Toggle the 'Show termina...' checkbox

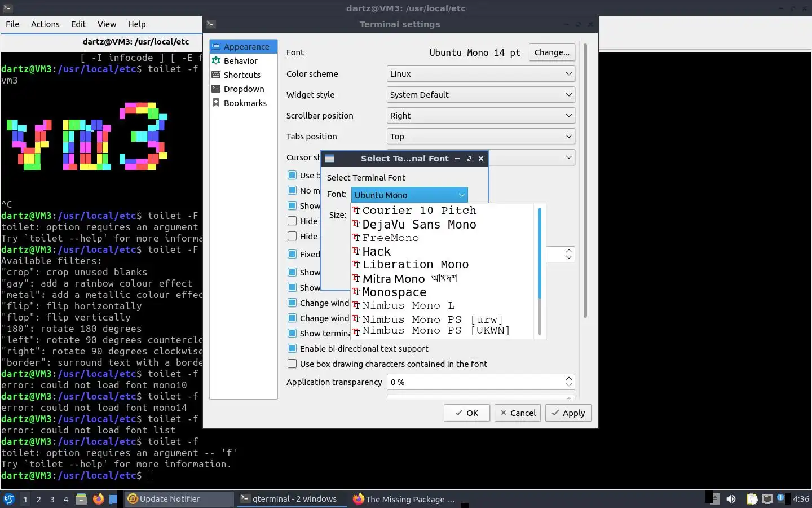pos(292,334)
